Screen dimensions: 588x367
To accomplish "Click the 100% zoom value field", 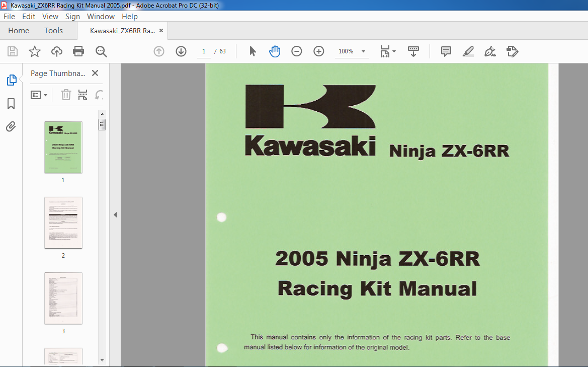I will tap(346, 51).
